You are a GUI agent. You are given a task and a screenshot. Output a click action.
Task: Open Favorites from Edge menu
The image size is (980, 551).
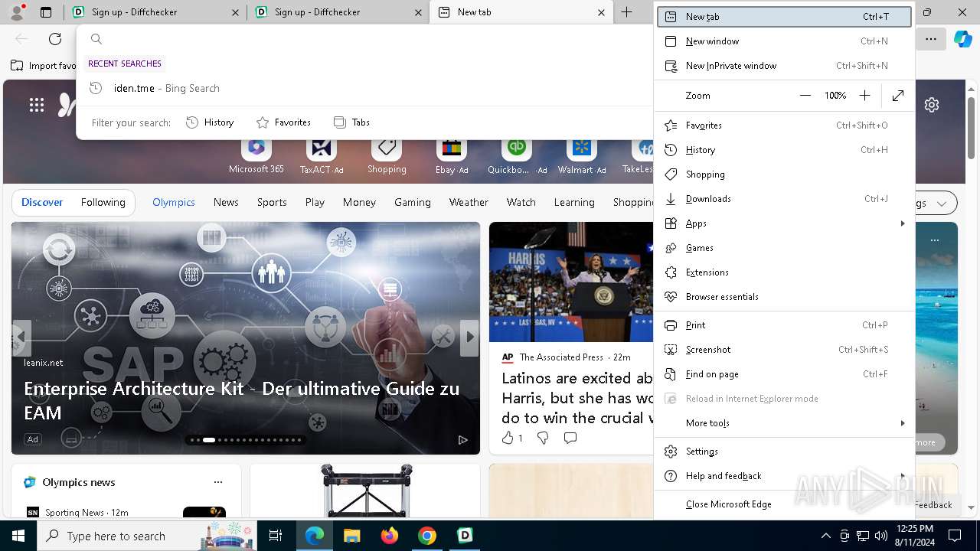[x=784, y=126]
